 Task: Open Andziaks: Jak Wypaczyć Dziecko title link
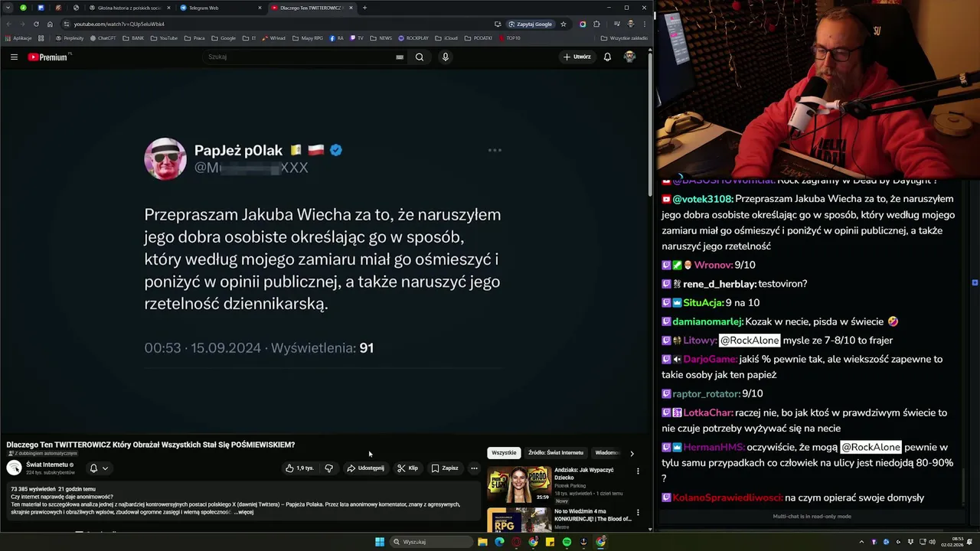(584, 473)
